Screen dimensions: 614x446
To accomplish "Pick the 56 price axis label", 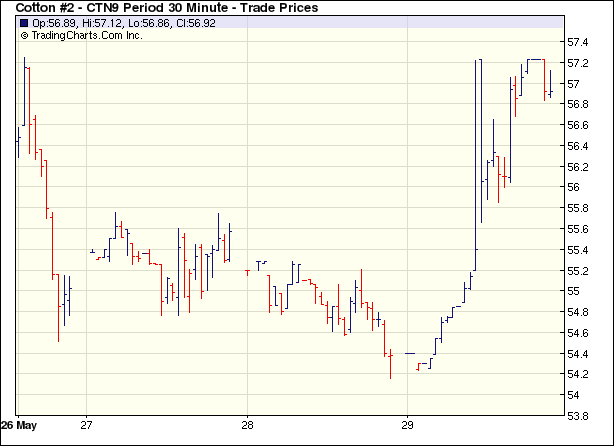I will click(x=574, y=188).
